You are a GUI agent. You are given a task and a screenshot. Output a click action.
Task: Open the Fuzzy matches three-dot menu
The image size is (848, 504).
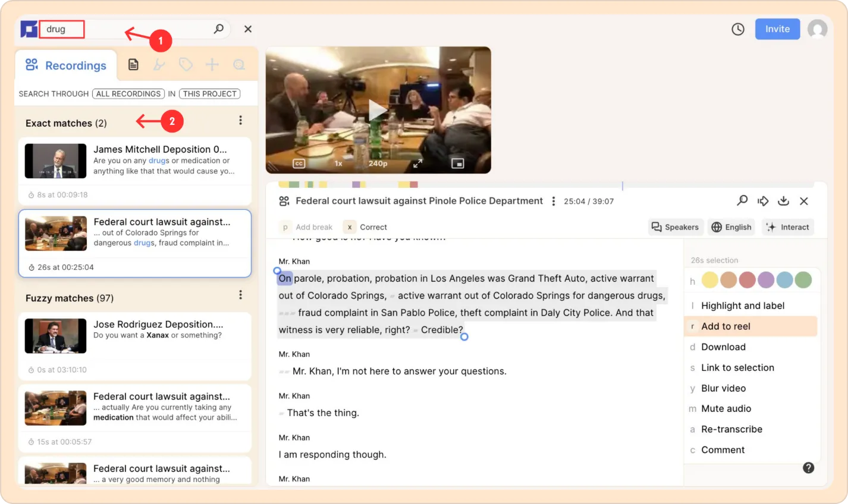point(240,295)
